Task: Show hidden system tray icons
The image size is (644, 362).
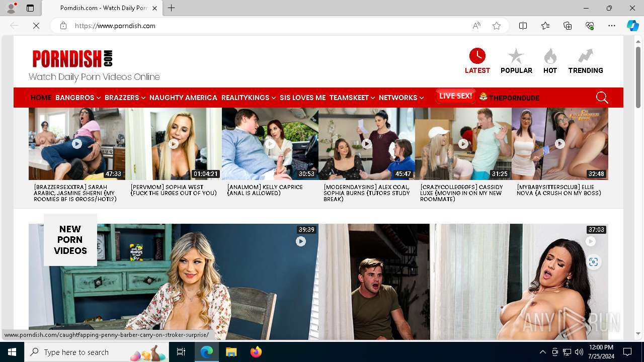Action: (x=542, y=352)
